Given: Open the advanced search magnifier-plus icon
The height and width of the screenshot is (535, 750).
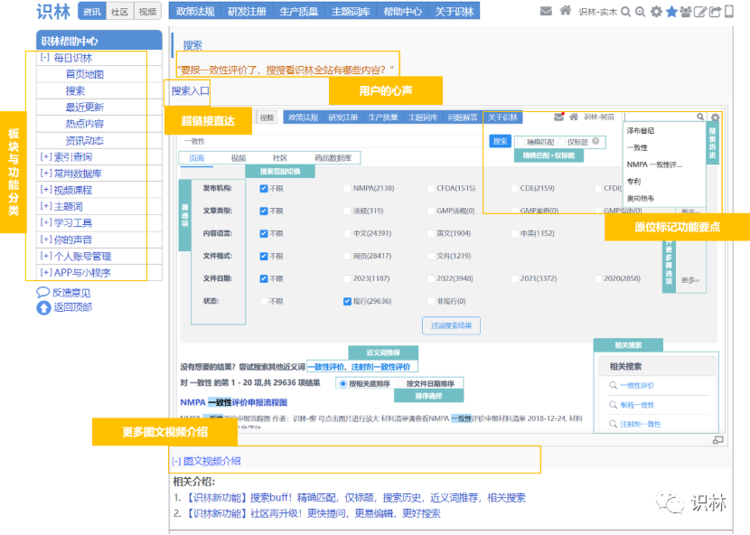Looking at the screenshot, I should tap(640, 11).
